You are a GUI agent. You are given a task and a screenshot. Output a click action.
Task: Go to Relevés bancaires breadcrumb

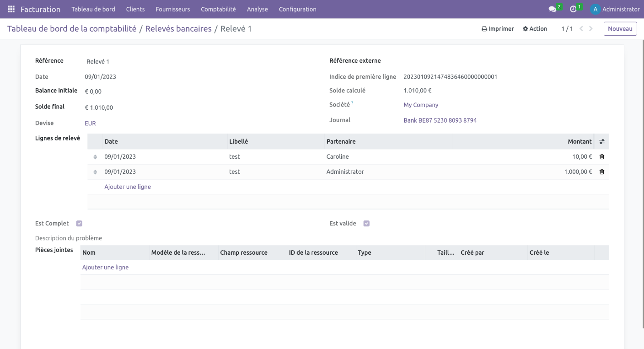click(x=178, y=29)
